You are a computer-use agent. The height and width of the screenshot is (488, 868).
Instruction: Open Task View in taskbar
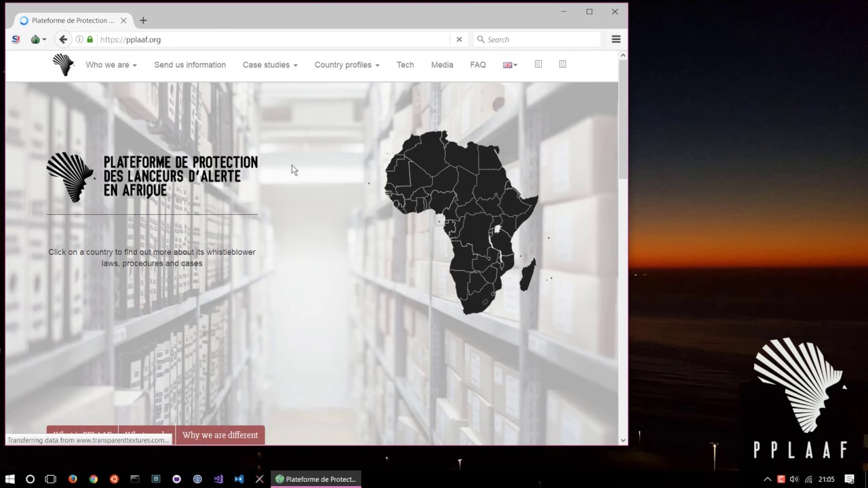click(50, 479)
